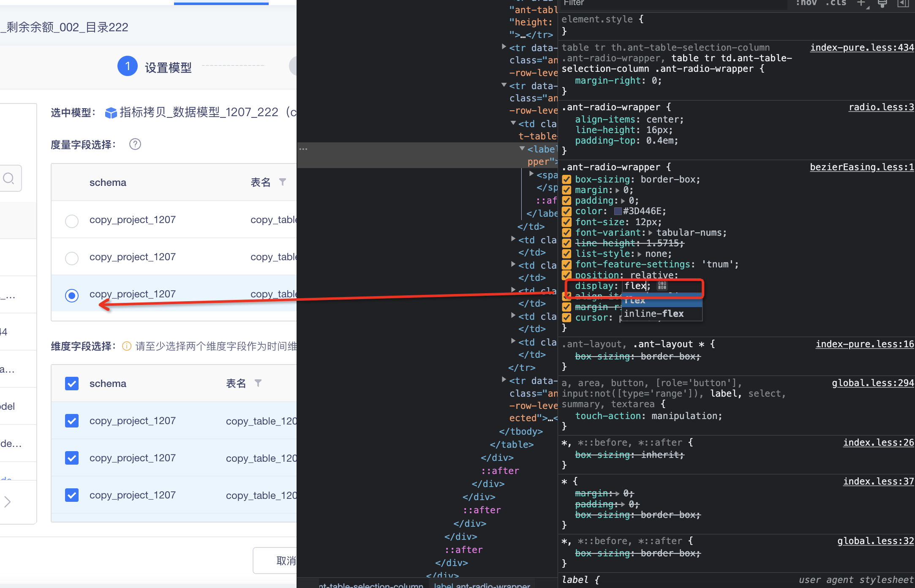Uncheck the schema header checkbox in dimension table

click(71, 383)
